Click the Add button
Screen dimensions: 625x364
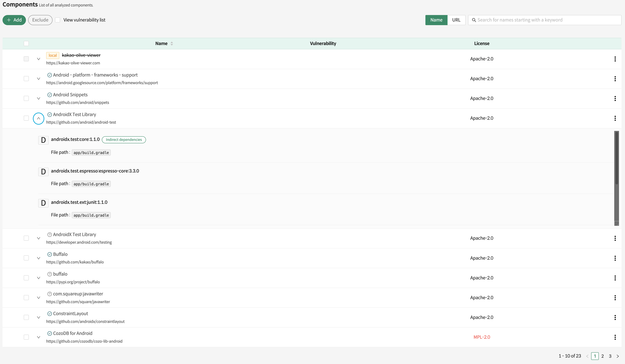(x=14, y=20)
